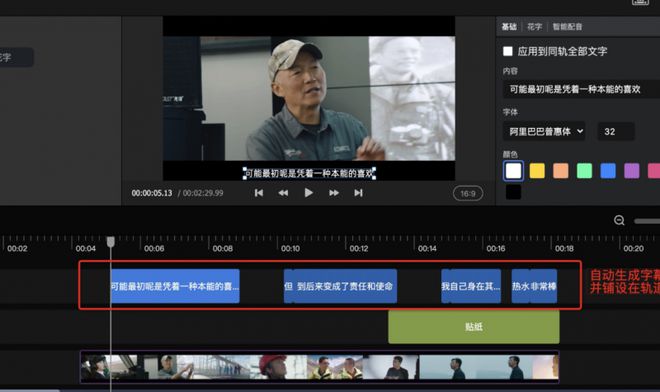Choose the black color swatch

pyautogui.click(x=513, y=192)
